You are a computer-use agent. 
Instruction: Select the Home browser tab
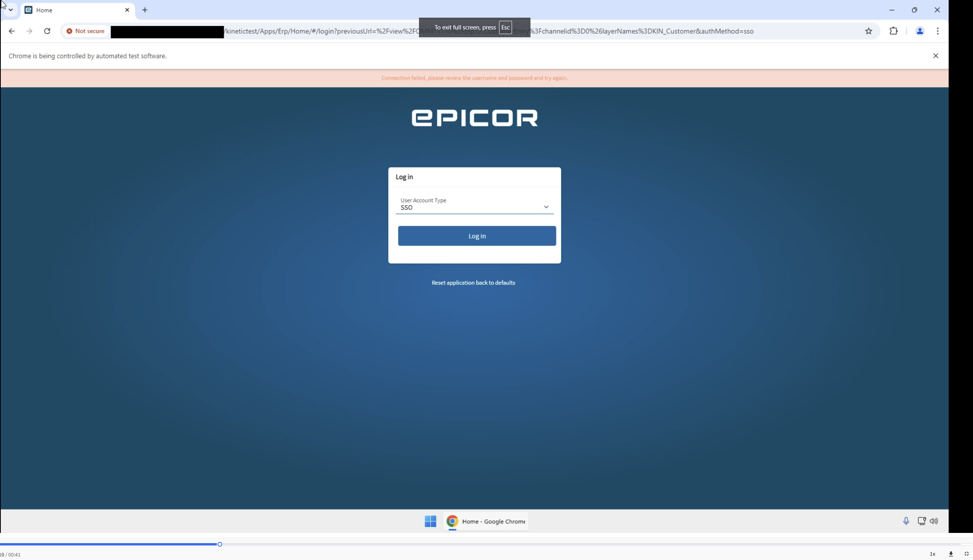tap(77, 10)
